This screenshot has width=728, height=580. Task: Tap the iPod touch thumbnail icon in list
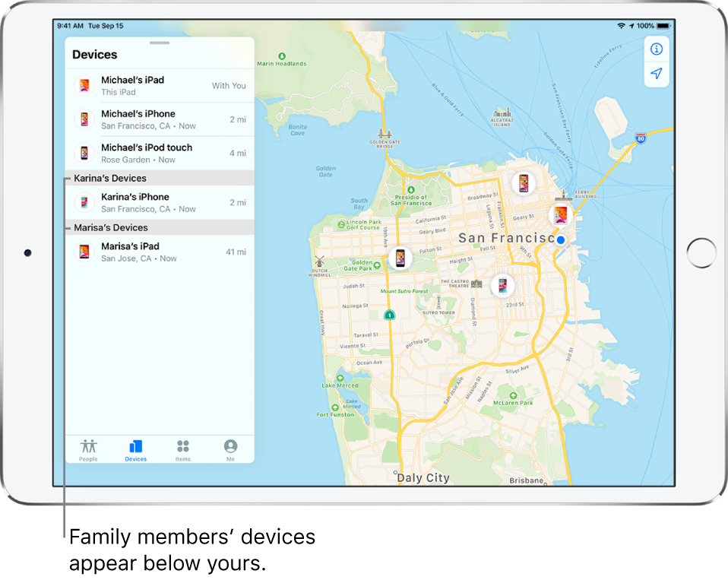[x=84, y=154]
